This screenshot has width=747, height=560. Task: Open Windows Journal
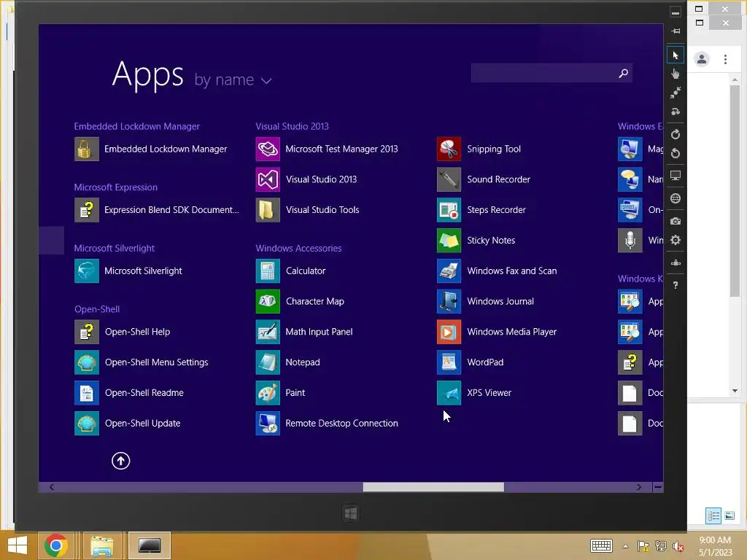[485, 301]
